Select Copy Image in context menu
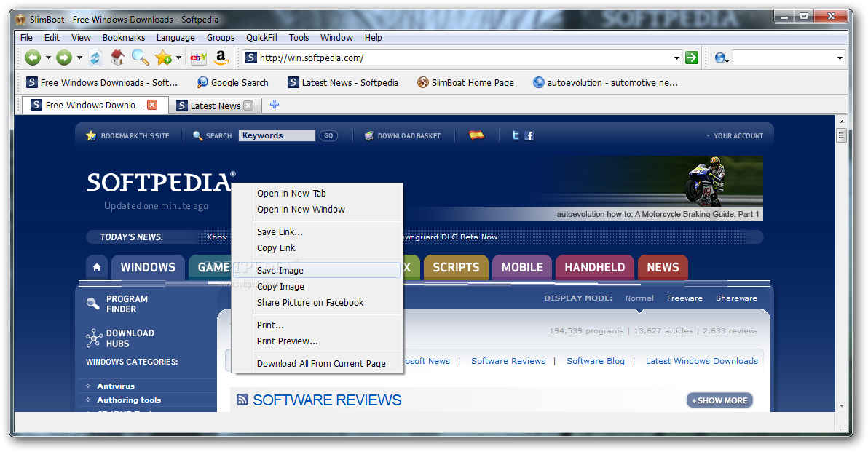 (317, 286)
